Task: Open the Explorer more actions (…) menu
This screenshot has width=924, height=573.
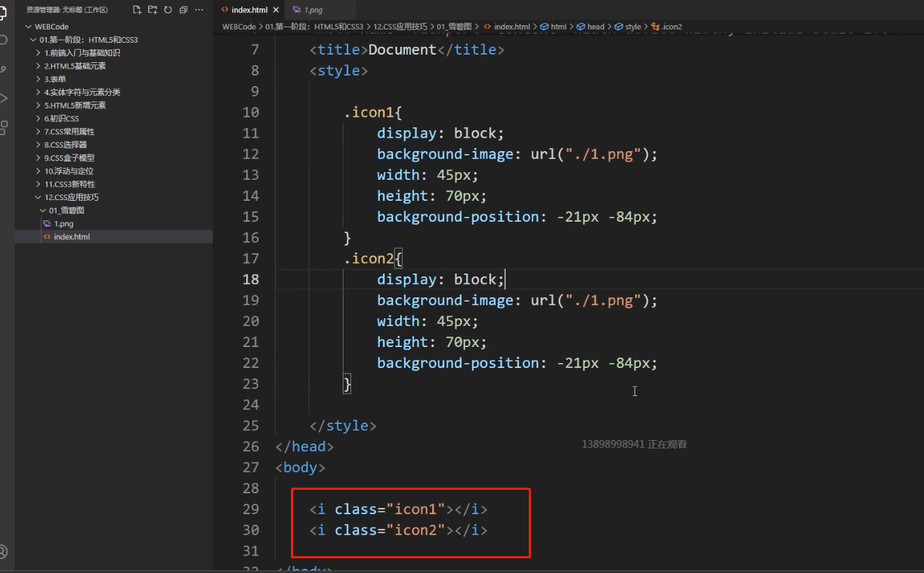Action: [x=199, y=10]
